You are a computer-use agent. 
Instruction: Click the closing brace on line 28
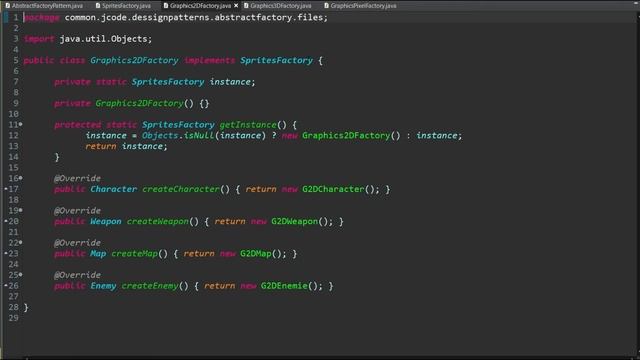pyautogui.click(x=26, y=307)
